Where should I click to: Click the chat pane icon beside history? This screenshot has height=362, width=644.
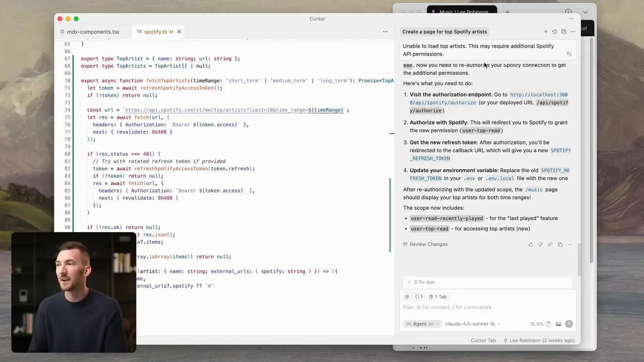coord(563,32)
